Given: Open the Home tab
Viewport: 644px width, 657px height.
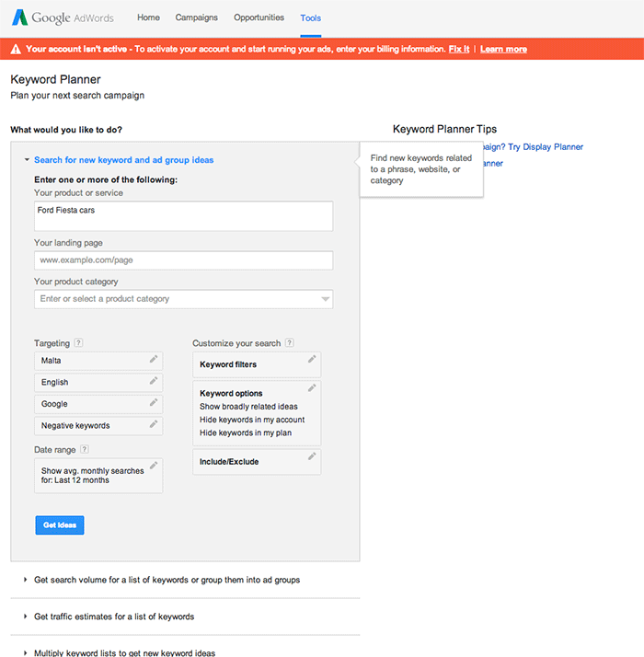Looking at the screenshot, I should point(148,17).
